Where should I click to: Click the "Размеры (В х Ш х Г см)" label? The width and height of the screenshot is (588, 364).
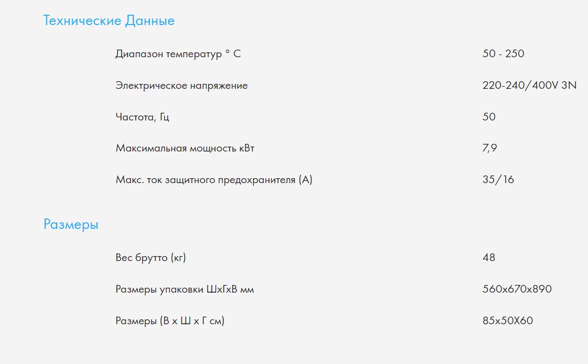click(170, 321)
